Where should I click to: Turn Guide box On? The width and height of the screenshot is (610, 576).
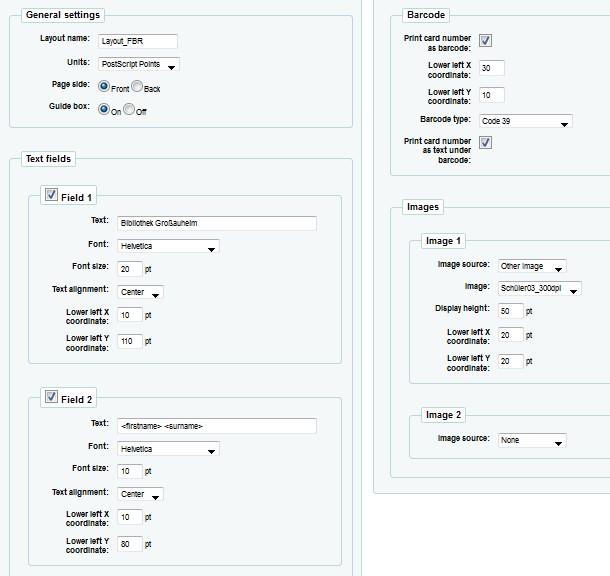[x=104, y=109]
